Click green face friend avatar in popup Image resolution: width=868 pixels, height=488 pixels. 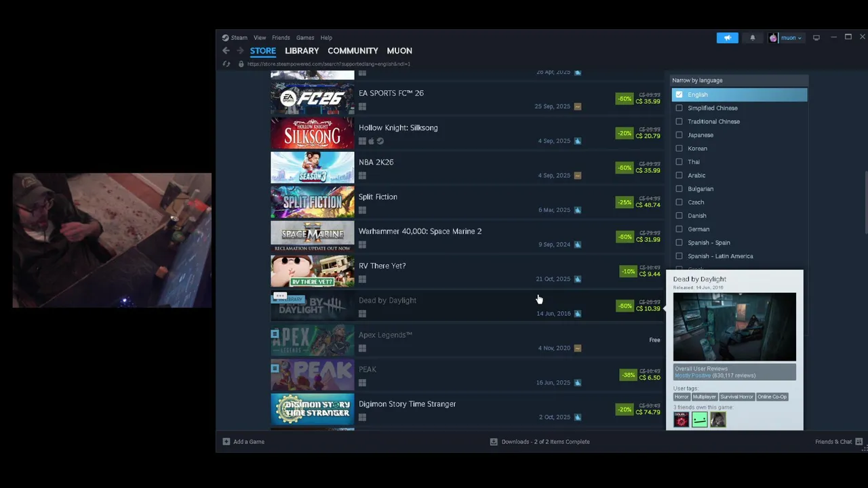click(699, 420)
